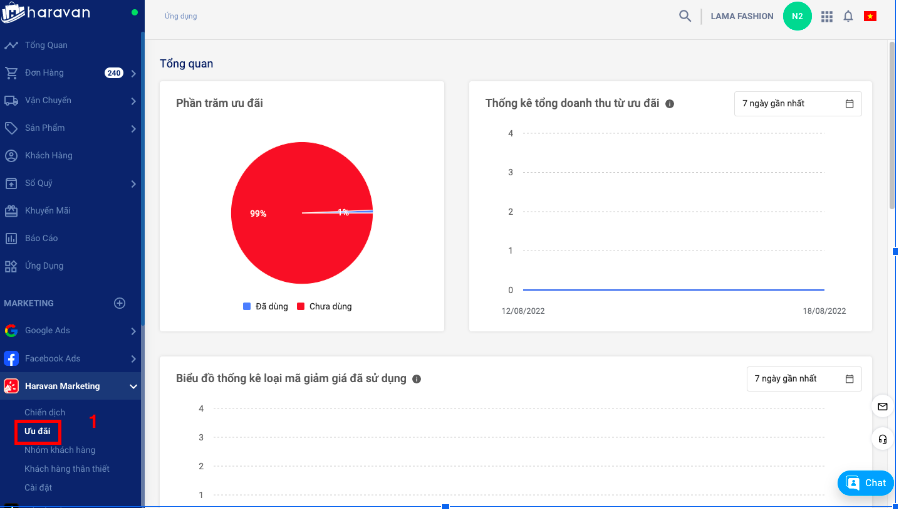The image size is (898, 509).
Task: Open Cài đặt submenu item
Action: (x=38, y=488)
